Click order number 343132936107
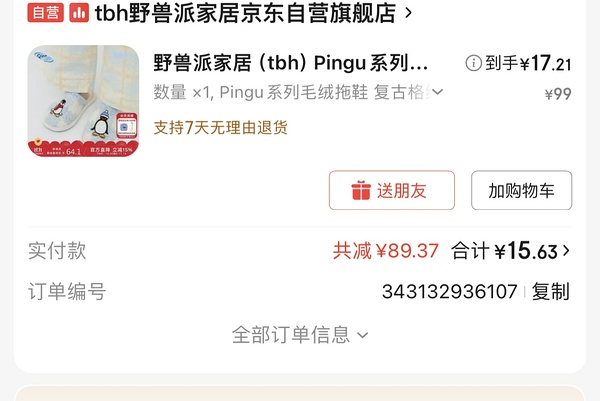 coord(450,292)
